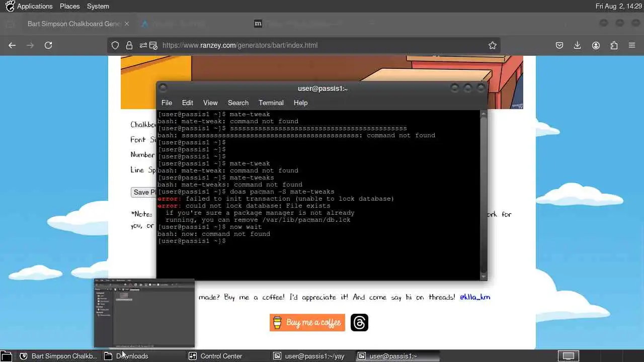Open the Firefox extensions puzzle icon
The height and width of the screenshot is (362, 644).
(x=614, y=45)
